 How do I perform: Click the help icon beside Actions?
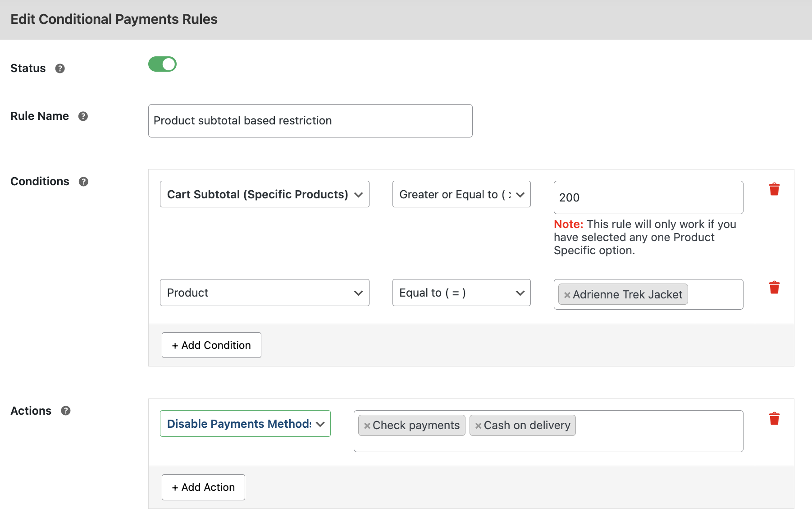[x=66, y=411]
